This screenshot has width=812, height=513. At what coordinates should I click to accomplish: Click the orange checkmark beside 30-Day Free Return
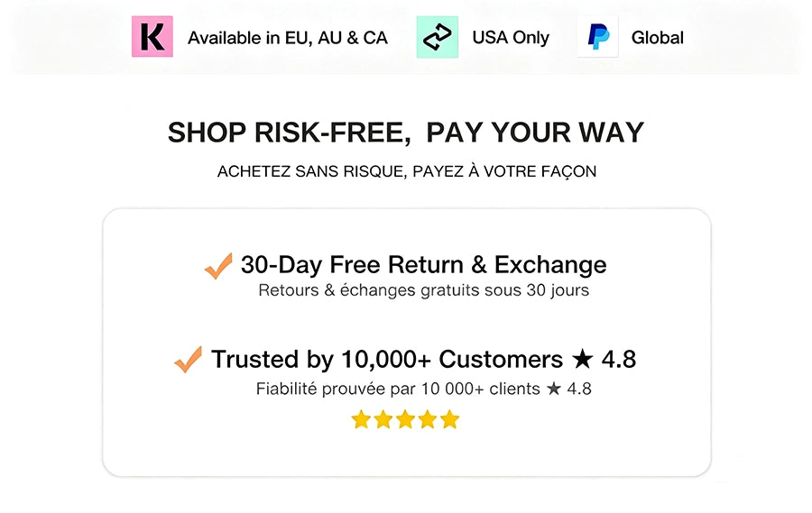218,266
